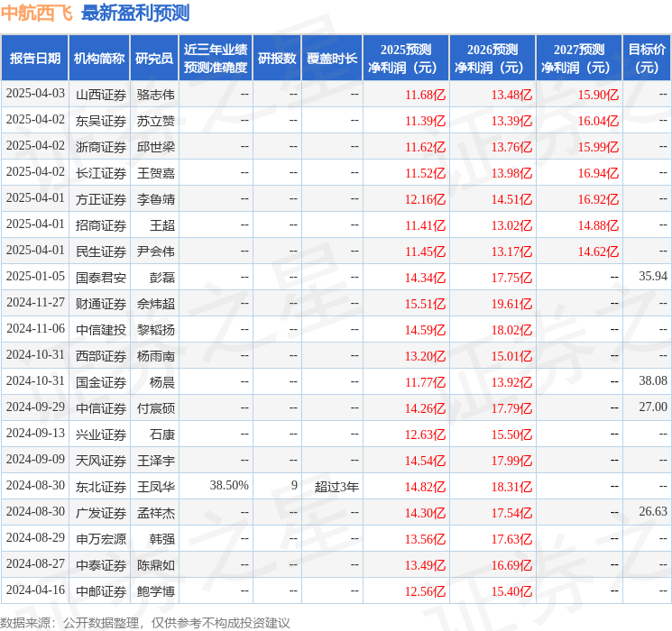Viewport: 672px width, 631px height.
Task: Select the 2027预测净利润 header
Action: [x=579, y=59]
